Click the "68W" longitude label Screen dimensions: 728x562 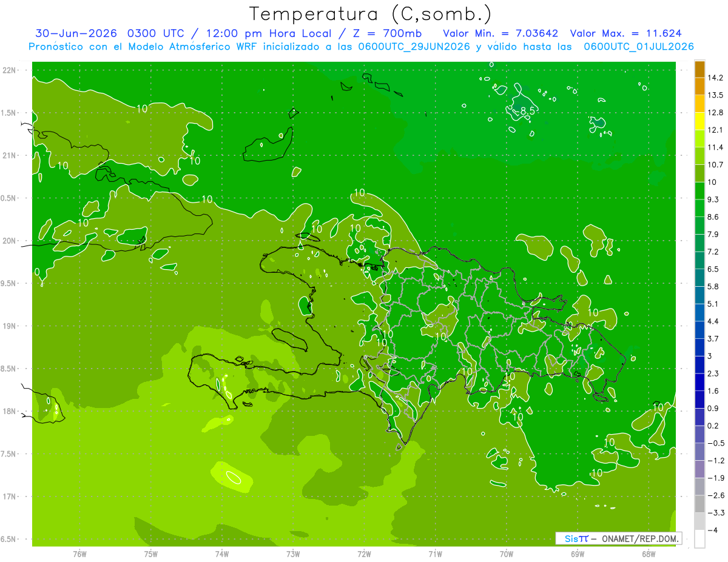tap(649, 554)
